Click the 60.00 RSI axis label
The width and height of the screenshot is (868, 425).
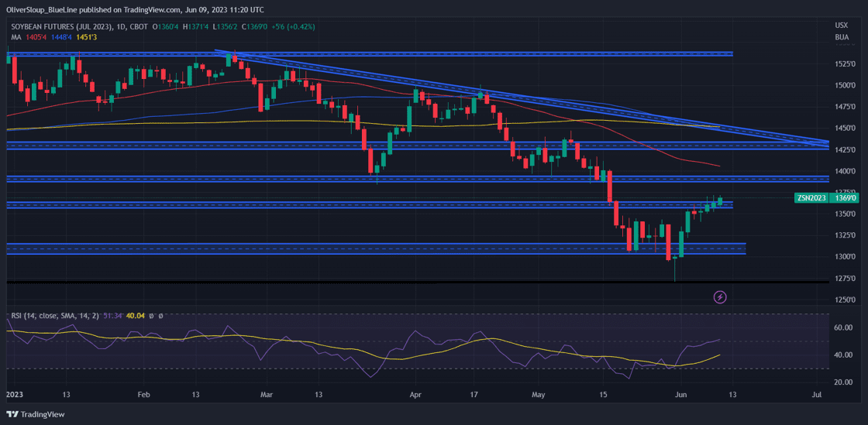tap(844, 327)
